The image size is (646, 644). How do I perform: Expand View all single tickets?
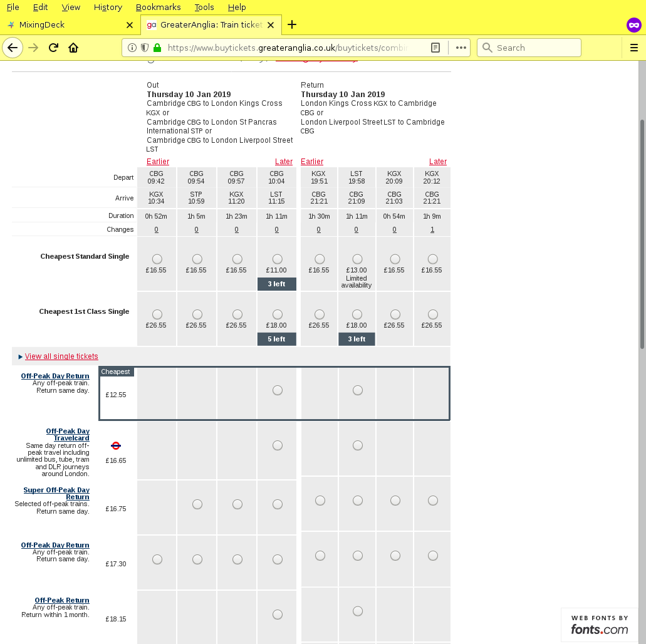tap(61, 356)
